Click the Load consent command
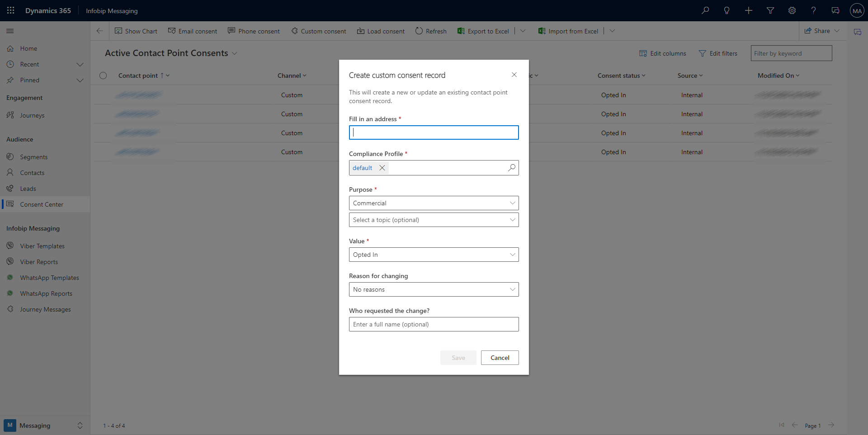Image resolution: width=868 pixels, height=435 pixels. pyautogui.click(x=381, y=31)
